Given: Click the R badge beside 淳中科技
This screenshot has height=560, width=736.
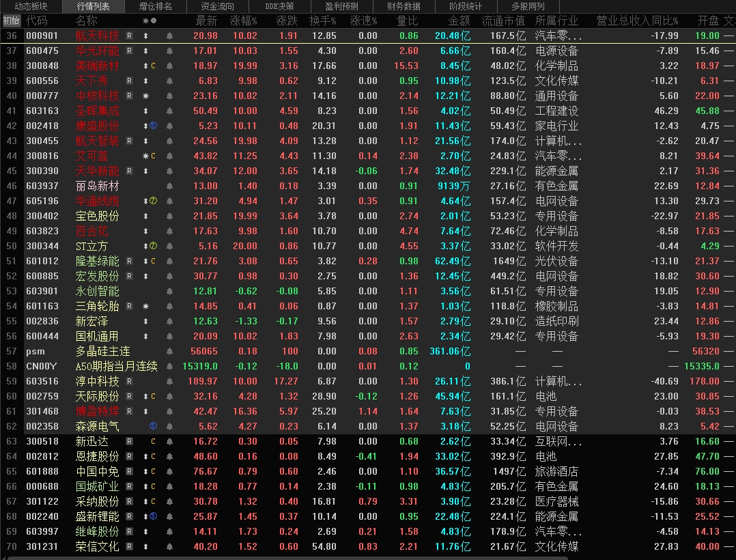Looking at the screenshot, I should click(130, 381).
